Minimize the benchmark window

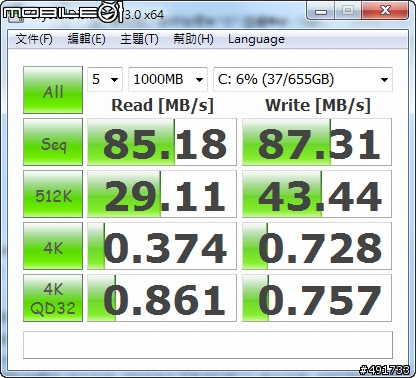[321, 11]
